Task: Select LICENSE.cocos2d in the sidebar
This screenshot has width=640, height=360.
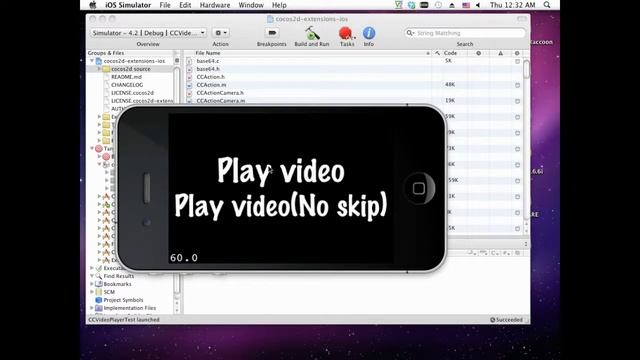Action: tap(132, 93)
